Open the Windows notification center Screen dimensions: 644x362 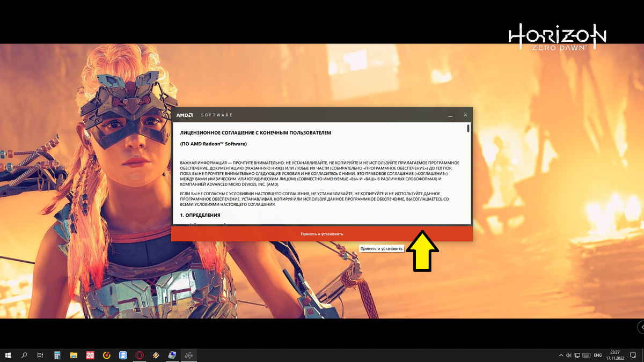[633, 356]
